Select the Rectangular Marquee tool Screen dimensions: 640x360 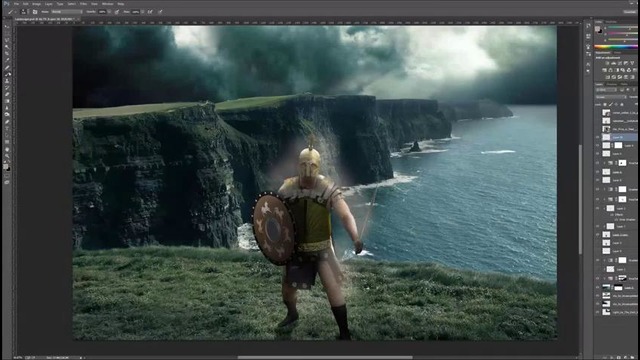7,33
